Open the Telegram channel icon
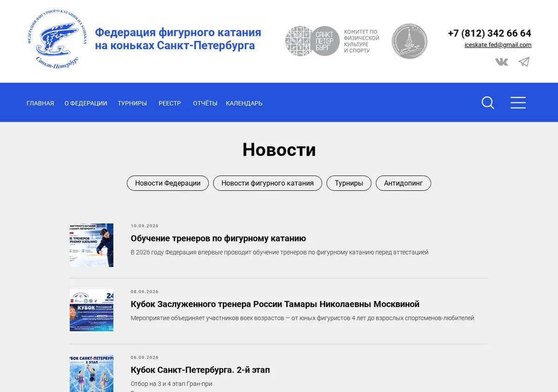The image size is (558, 392). point(524,62)
